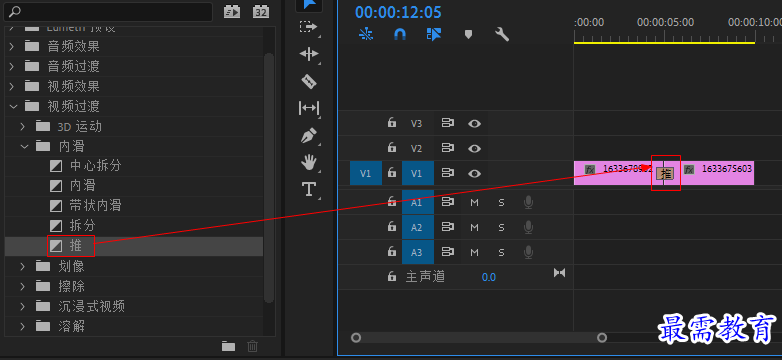The height and width of the screenshot is (360, 782).
Task: Click the 带状内滑 transition icon
Action: [56, 206]
